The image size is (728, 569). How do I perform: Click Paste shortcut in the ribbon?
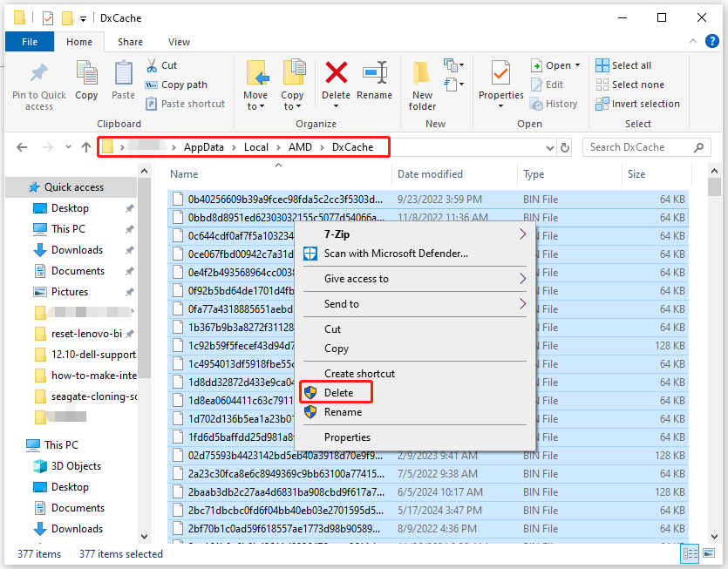coord(185,104)
